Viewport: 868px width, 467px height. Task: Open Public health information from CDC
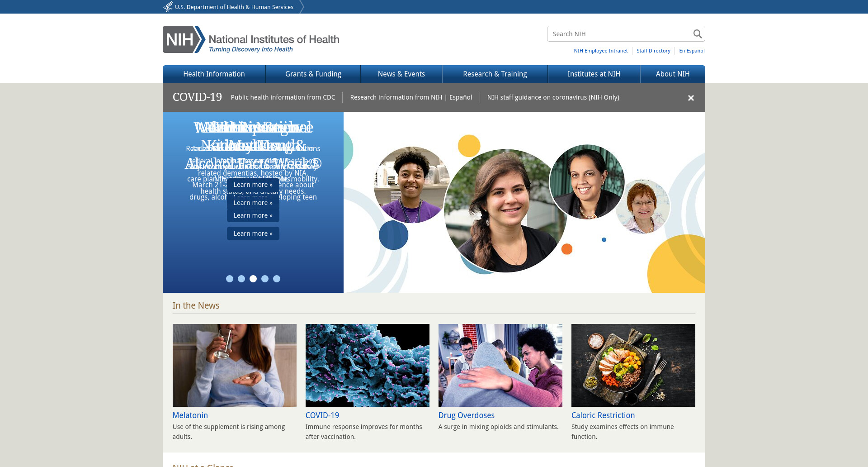283,97
